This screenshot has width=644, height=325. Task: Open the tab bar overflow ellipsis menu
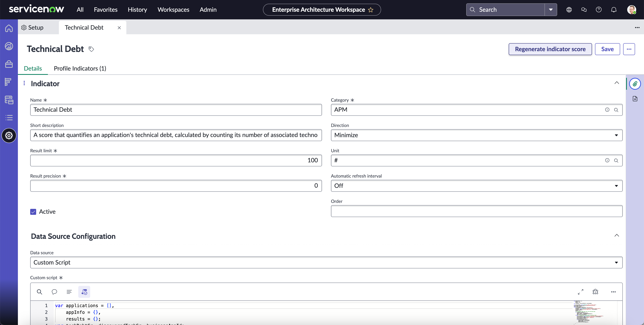pyautogui.click(x=637, y=28)
